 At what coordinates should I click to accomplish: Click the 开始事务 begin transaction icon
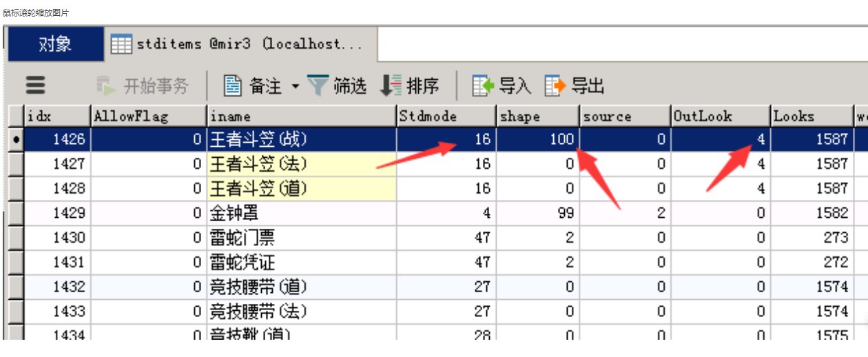(x=106, y=85)
